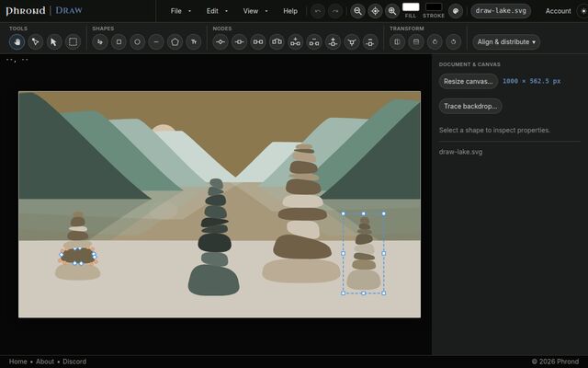Image resolution: width=588 pixels, height=368 pixels.
Task: Pick the text shape tool
Action: 194,41
